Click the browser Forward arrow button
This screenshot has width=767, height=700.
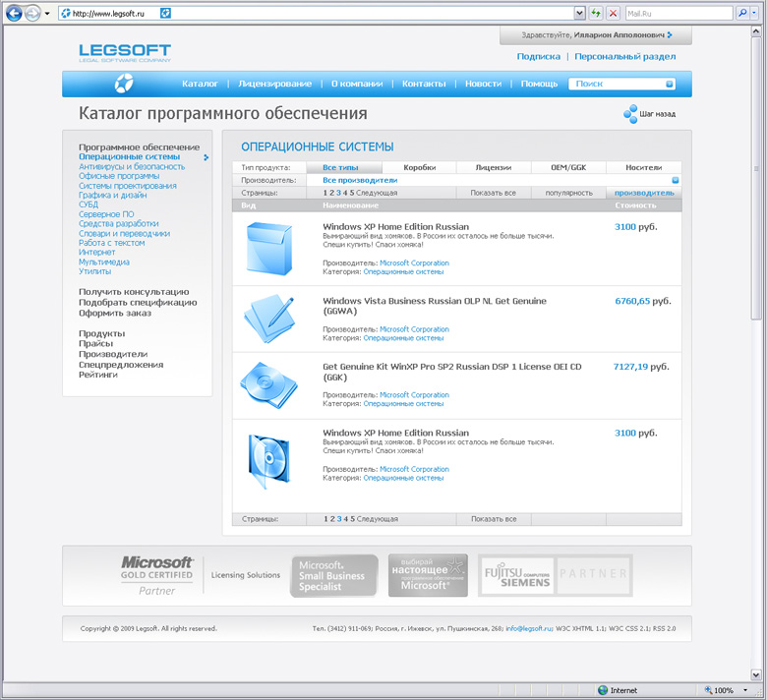pyautogui.click(x=32, y=13)
